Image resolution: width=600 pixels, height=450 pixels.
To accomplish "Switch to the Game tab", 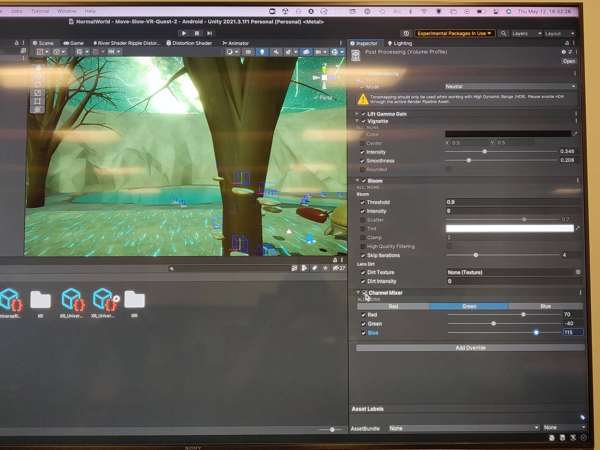I will [x=74, y=44].
